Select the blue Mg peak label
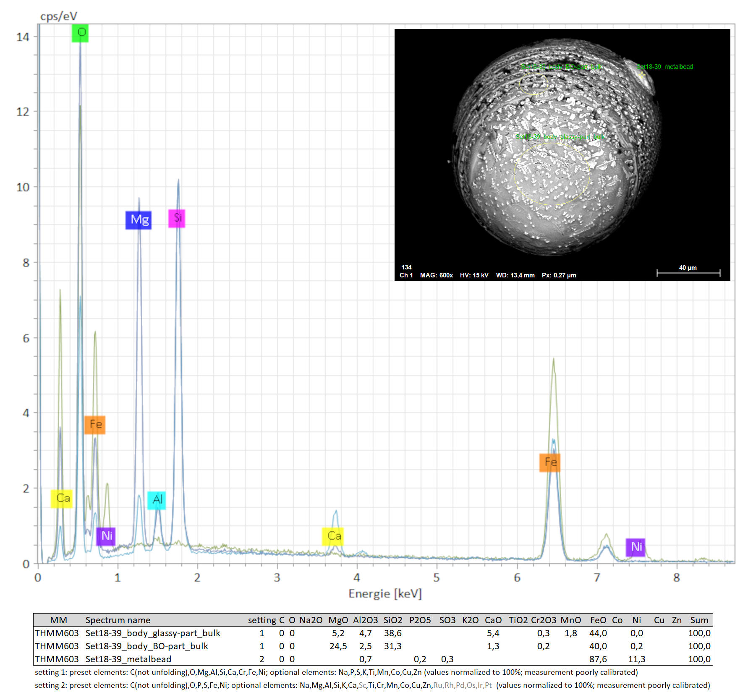This screenshot has width=748, height=700. pos(139,220)
